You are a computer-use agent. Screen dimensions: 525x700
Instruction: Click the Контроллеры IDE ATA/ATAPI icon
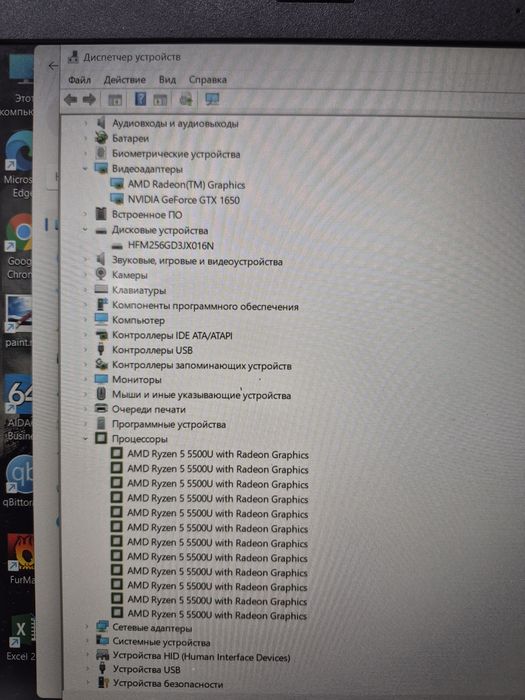[x=102, y=335]
